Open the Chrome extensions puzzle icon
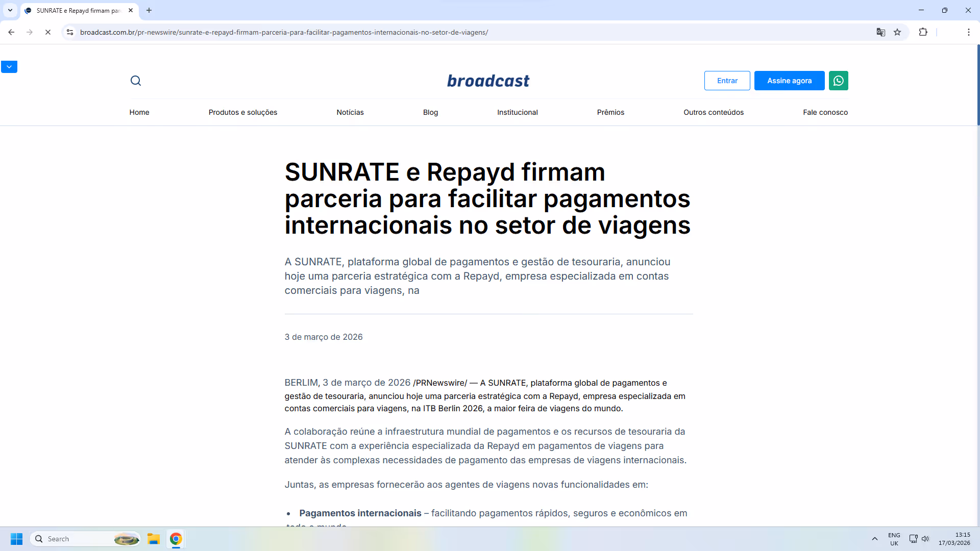The height and width of the screenshot is (551, 980). point(923,32)
